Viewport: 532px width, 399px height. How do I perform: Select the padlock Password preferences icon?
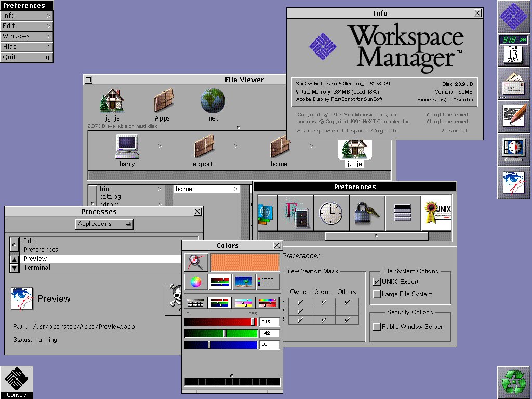pyautogui.click(x=367, y=213)
